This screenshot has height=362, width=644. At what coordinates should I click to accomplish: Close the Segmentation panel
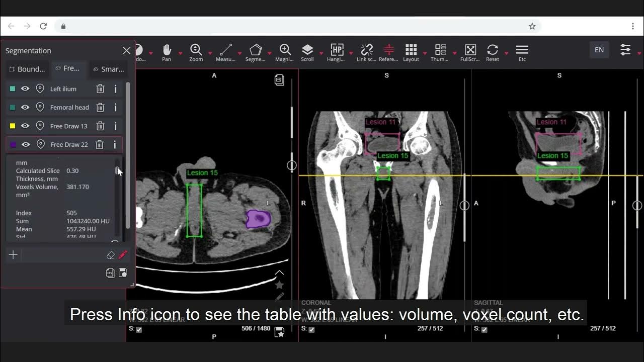[x=126, y=51]
